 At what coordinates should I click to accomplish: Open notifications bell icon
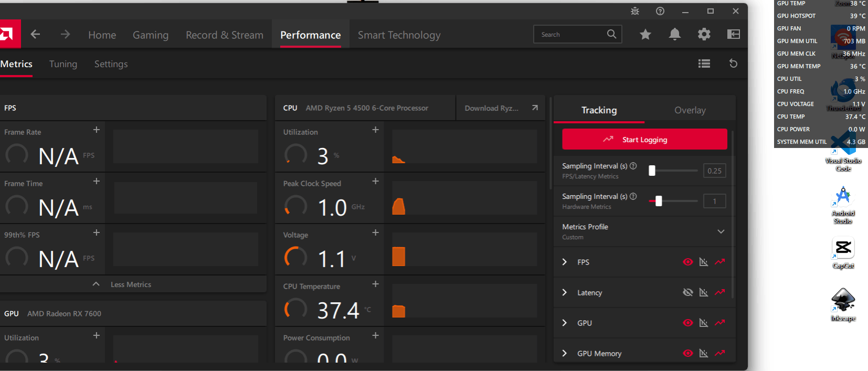(x=675, y=35)
